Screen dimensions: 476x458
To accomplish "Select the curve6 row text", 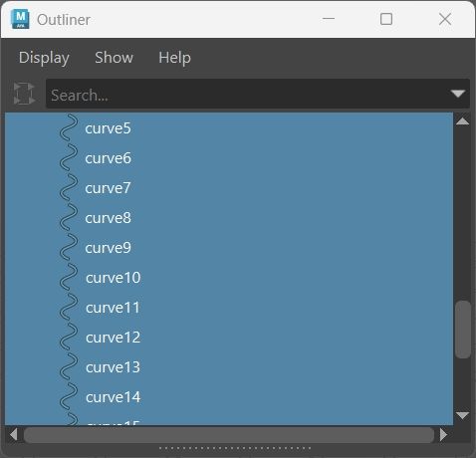I will tap(108, 158).
